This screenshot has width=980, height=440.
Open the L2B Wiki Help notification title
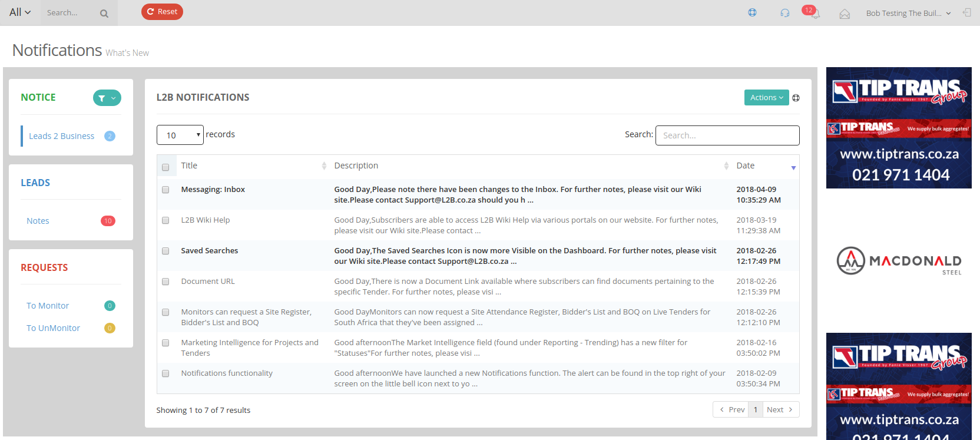[x=206, y=220]
